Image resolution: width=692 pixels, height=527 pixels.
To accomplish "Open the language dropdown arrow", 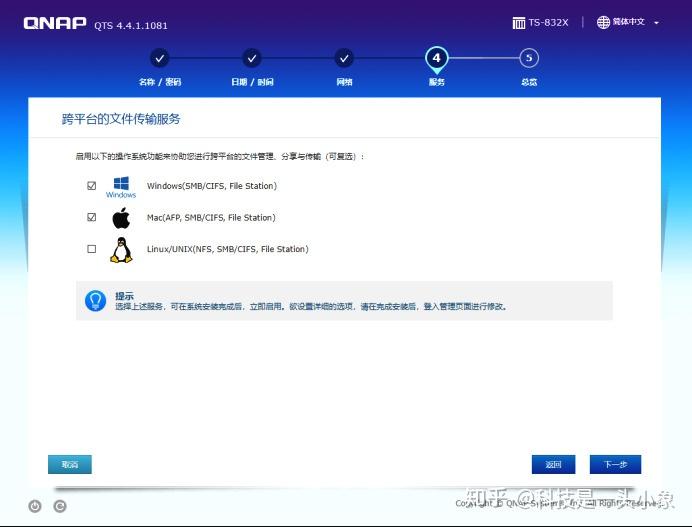I will click(x=657, y=23).
